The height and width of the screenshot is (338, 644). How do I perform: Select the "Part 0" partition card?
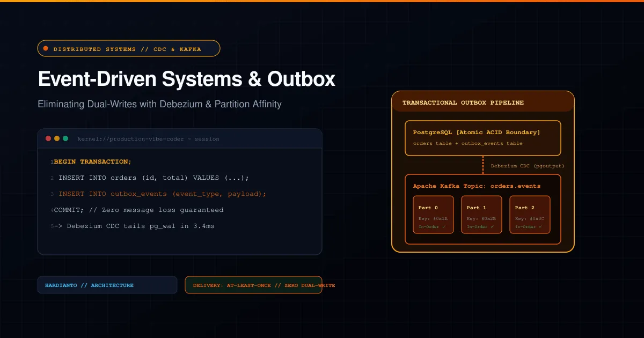pyautogui.click(x=434, y=215)
